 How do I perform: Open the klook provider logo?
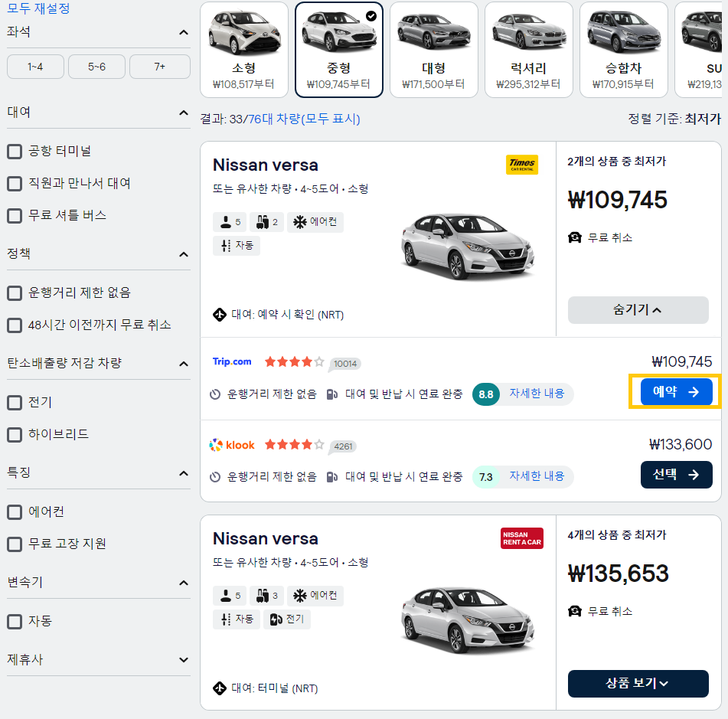click(232, 445)
